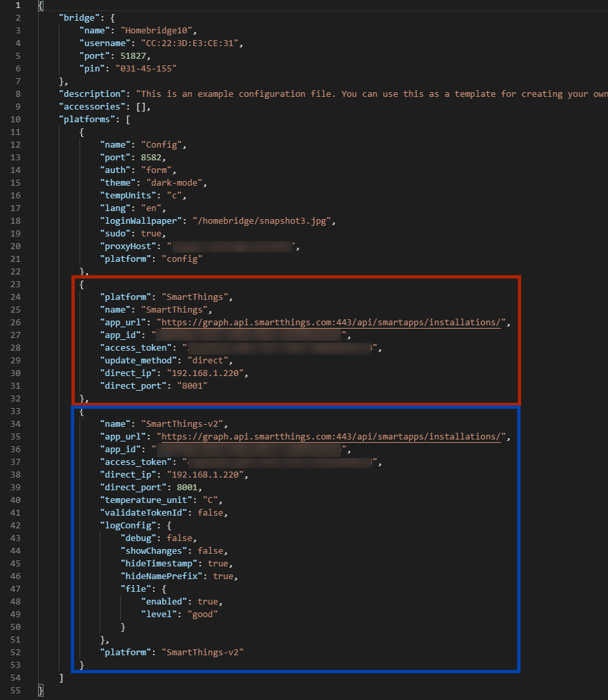Select the platform value "config" on line 21
This screenshot has width=608, height=700.
(182, 259)
